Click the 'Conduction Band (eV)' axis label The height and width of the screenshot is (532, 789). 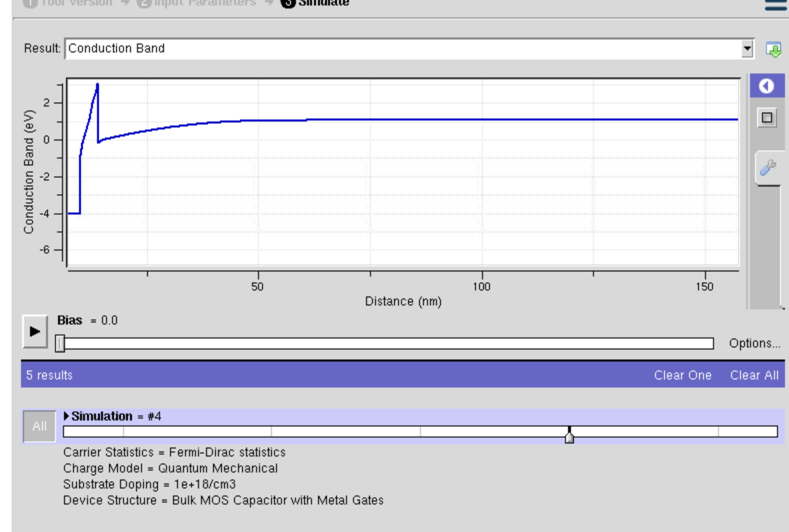28,172
